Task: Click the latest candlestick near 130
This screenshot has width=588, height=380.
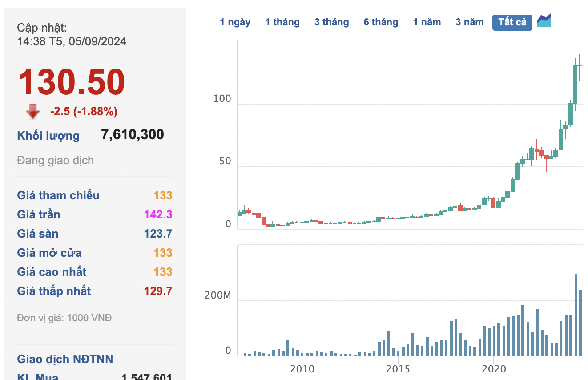Action: tap(580, 65)
